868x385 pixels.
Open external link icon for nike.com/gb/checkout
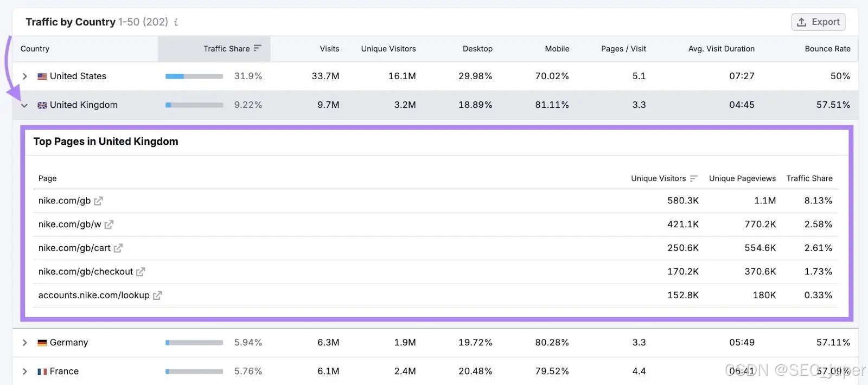click(x=141, y=272)
